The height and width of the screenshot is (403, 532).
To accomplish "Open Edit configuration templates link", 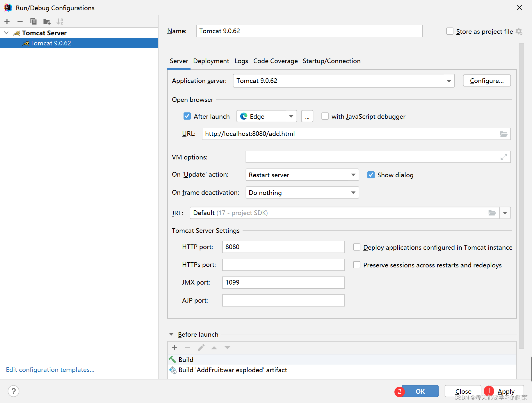I will pos(50,370).
